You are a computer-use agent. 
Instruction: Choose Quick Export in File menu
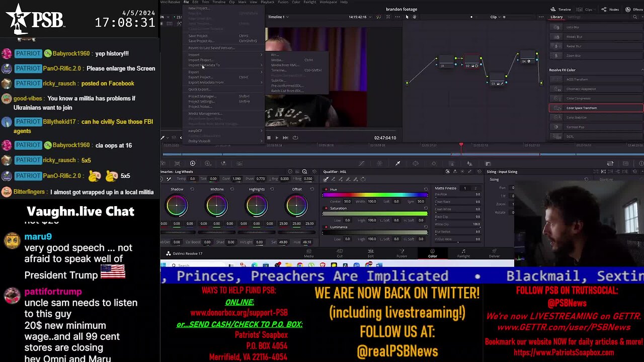(x=224, y=89)
